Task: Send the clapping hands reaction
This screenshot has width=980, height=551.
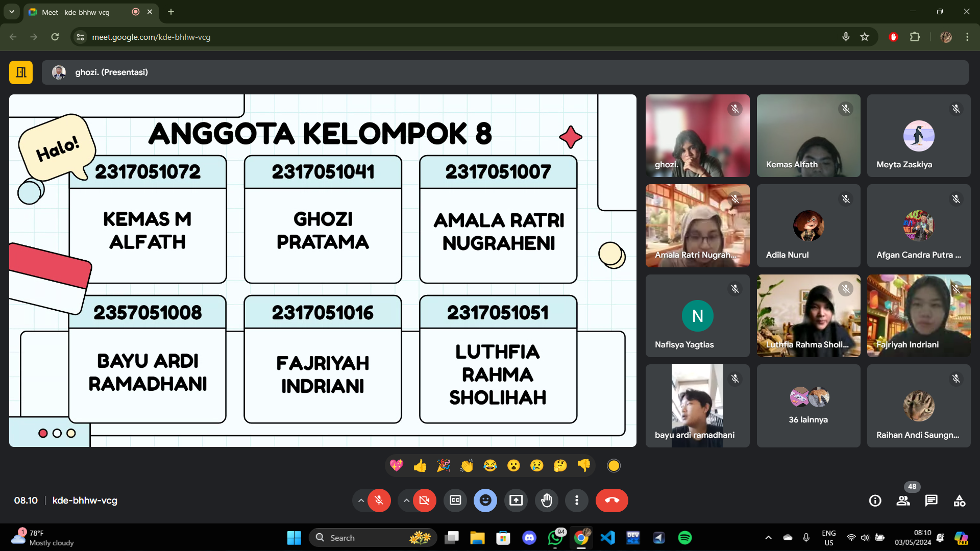Action: pos(467,465)
